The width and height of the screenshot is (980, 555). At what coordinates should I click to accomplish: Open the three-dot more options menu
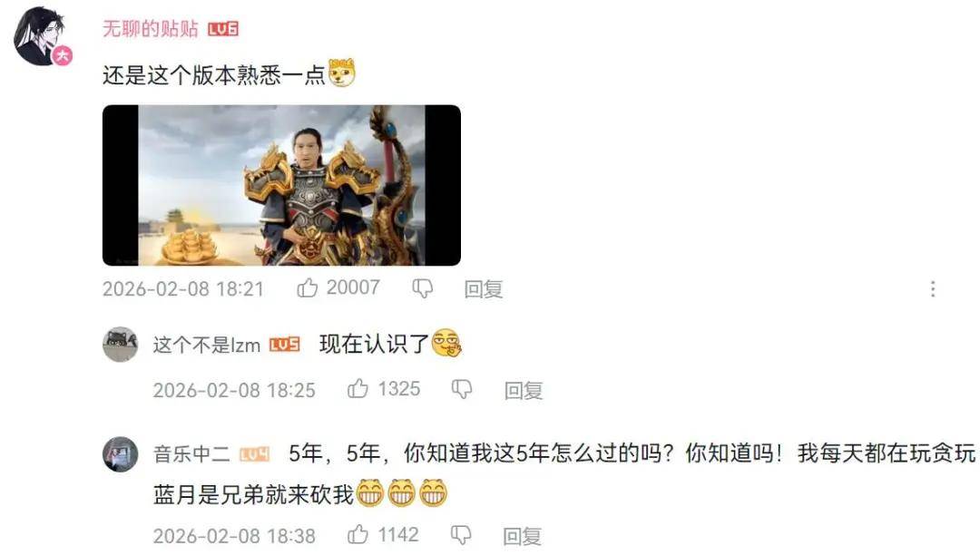(933, 288)
